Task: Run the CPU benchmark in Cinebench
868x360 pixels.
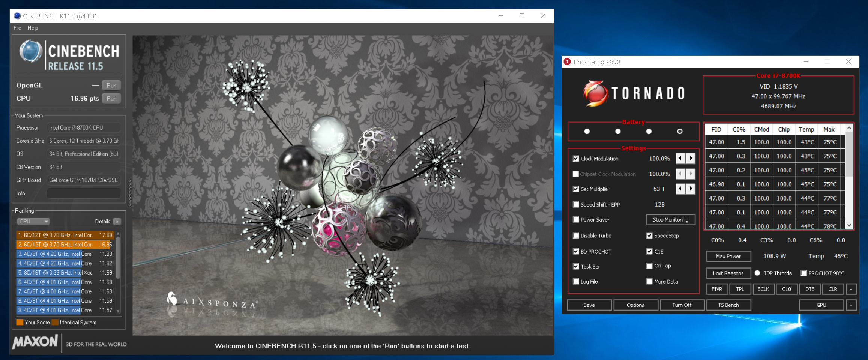Action: [111, 99]
